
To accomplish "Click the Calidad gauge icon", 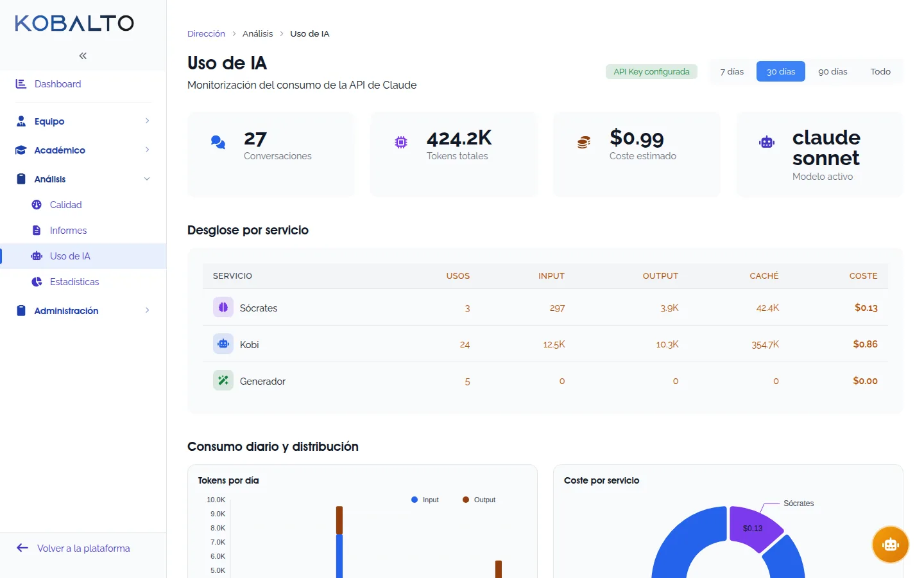I will tap(37, 205).
